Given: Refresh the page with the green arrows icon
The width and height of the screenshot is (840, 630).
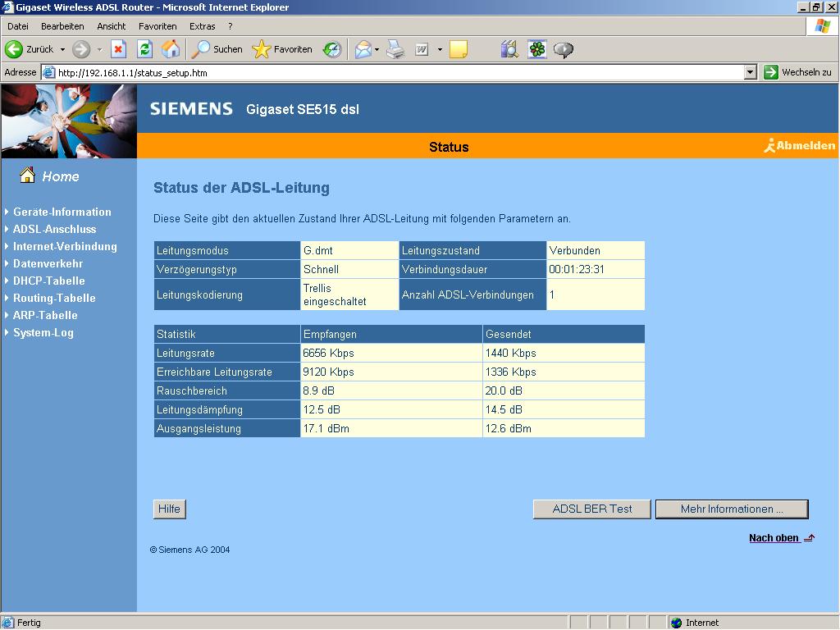Looking at the screenshot, I should (x=144, y=49).
